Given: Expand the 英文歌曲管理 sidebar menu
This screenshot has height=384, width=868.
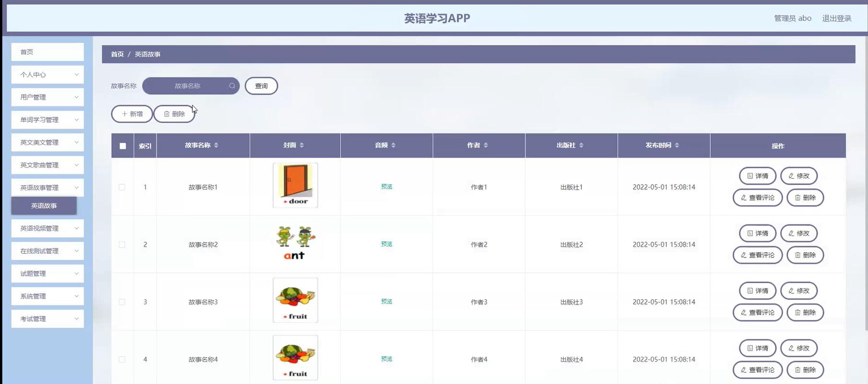Looking at the screenshot, I should [x=47, y=165].
